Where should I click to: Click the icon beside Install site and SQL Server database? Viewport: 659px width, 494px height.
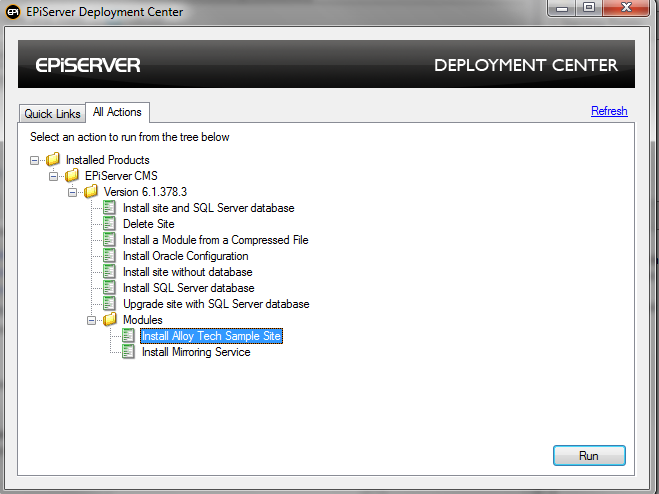pyautogui.click(x=109, y=207)
